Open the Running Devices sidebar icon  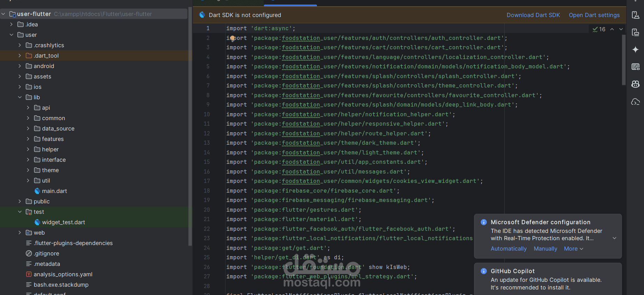(x=635, y=32)
